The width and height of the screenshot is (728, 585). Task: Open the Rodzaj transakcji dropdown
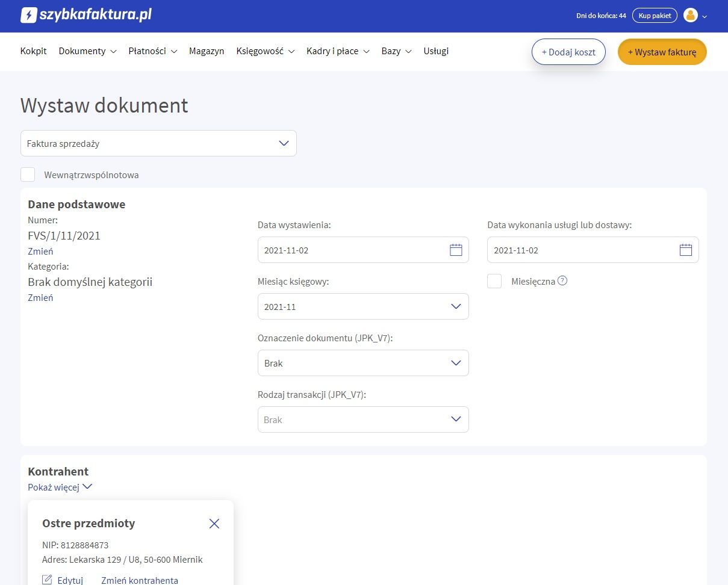[x=363, y=419]
